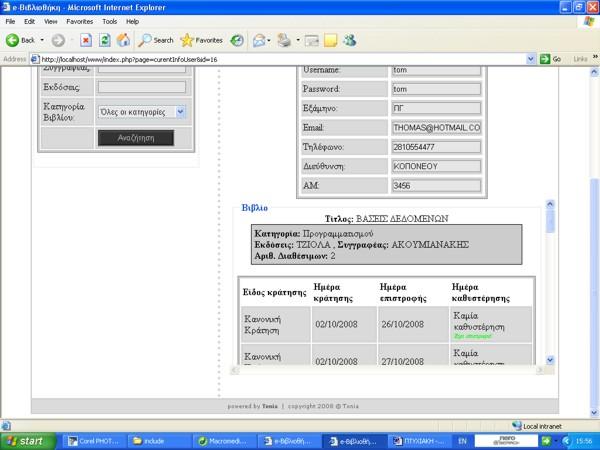Click the Go button beside address bar
The width and height of the screenshot is (600, 450).
tap(550, 59)
